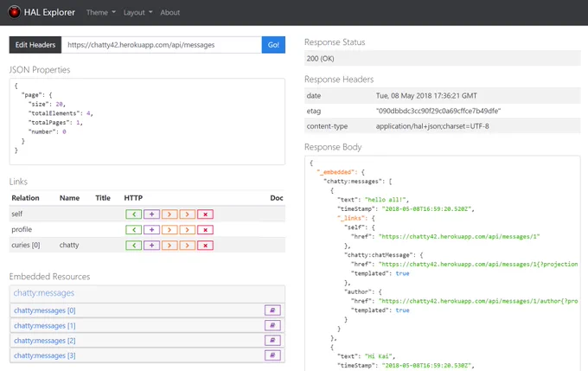The height and width of the screenshot is (371, 588).
Task: Open the About menu item
Action: click(x=169, y=12)
